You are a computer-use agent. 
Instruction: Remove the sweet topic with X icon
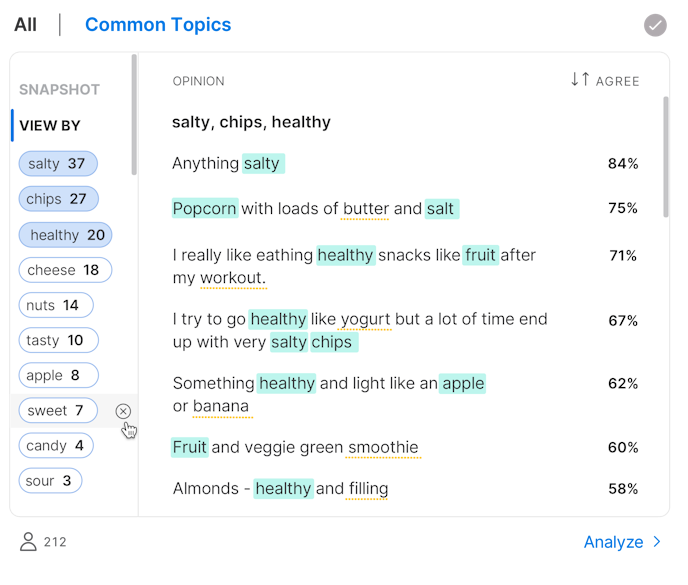pyautogui.click(x=123, y=411)
